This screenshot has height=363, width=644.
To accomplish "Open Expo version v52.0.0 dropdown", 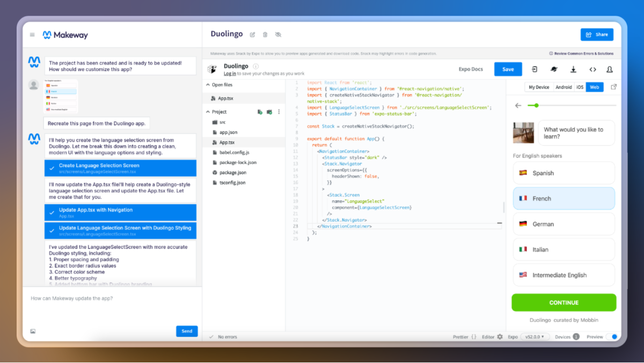I will tap(535, 337).
